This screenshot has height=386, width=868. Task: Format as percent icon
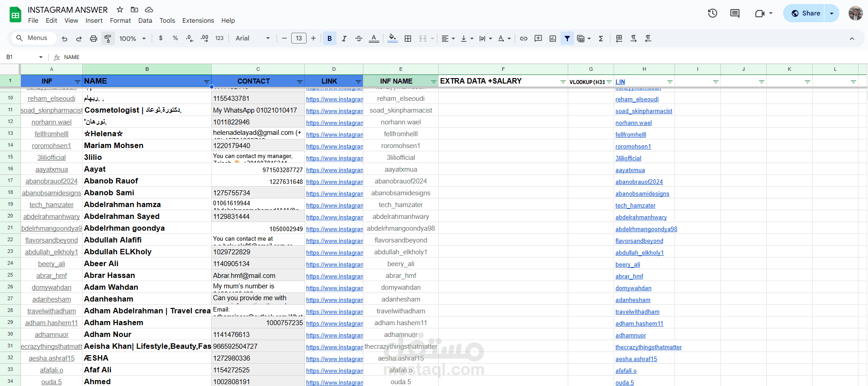click(x=175, y=38)
